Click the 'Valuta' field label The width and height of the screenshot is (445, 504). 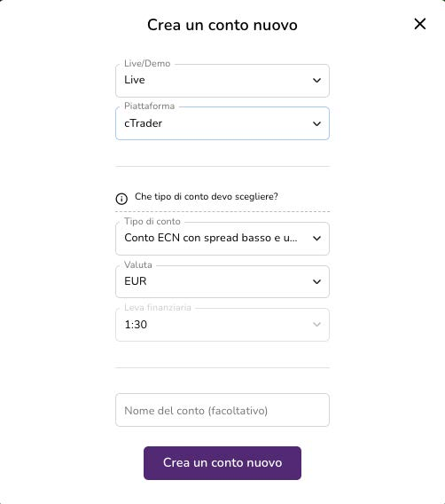tap(138, 264)
